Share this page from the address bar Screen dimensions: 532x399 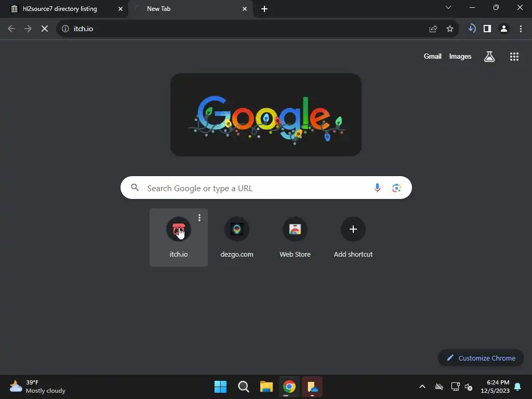tap(433, 29)
